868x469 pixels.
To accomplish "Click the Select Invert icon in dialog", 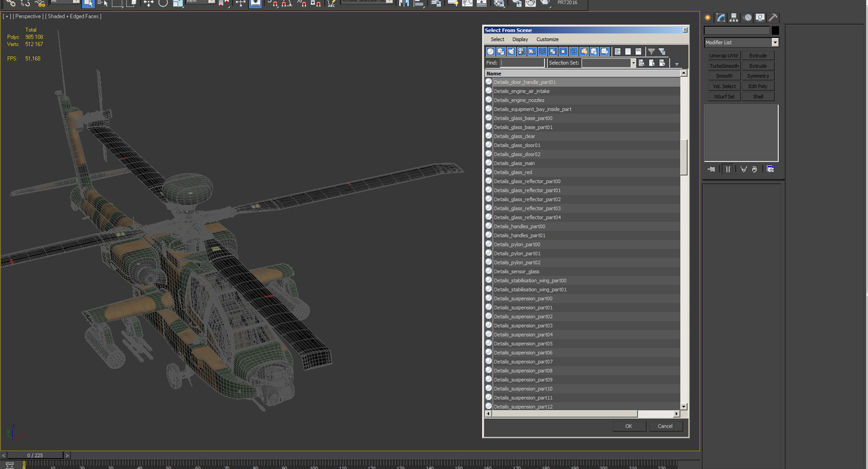I will (x=638, y=52).
